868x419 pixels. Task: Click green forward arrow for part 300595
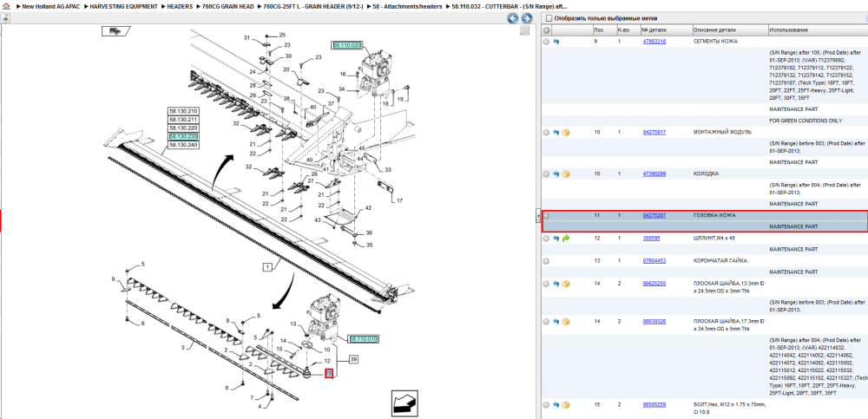566,239
